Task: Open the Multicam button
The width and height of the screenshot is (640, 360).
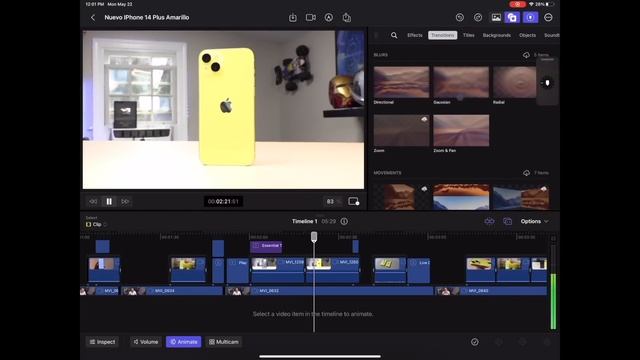Action: 224,342
